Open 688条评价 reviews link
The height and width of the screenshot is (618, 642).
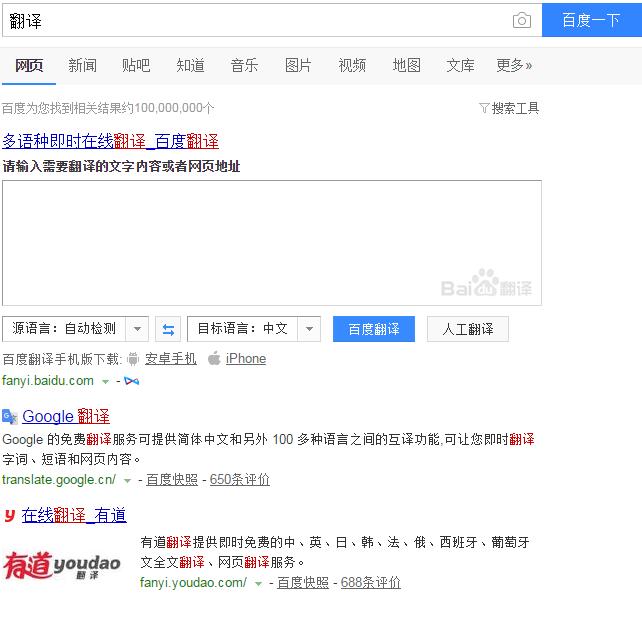click(371, 582)
